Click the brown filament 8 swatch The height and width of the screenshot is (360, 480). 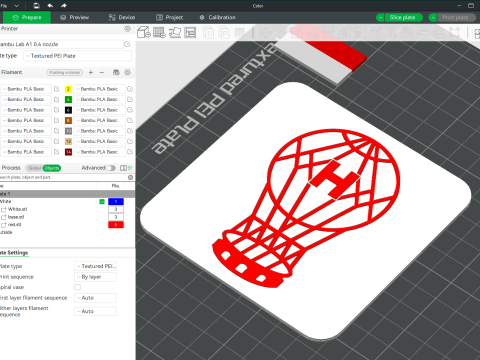[x=68, y=120]
